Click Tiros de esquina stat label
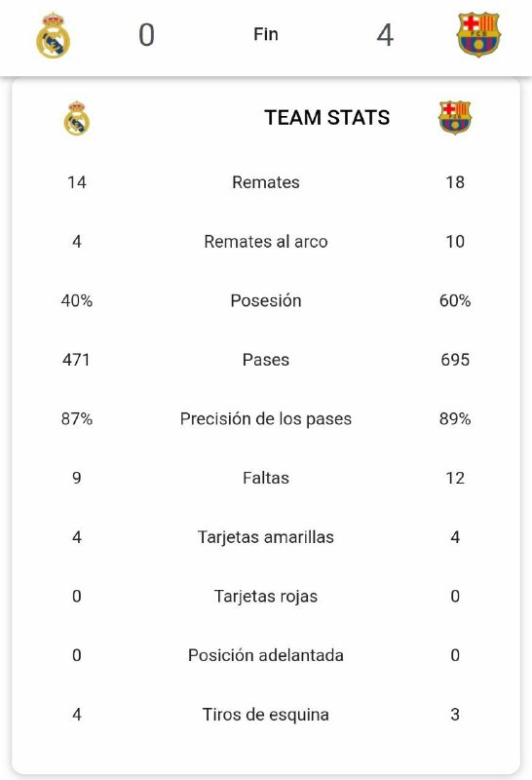The height and width of the screenshot is (780, 532). pyautogui.click(x=266, y=715)
